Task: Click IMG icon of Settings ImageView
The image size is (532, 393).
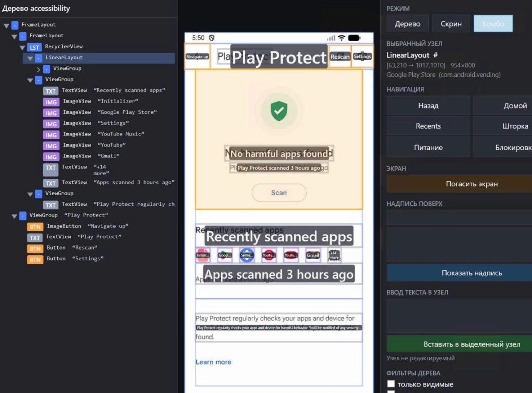Action: click(51, 124)
